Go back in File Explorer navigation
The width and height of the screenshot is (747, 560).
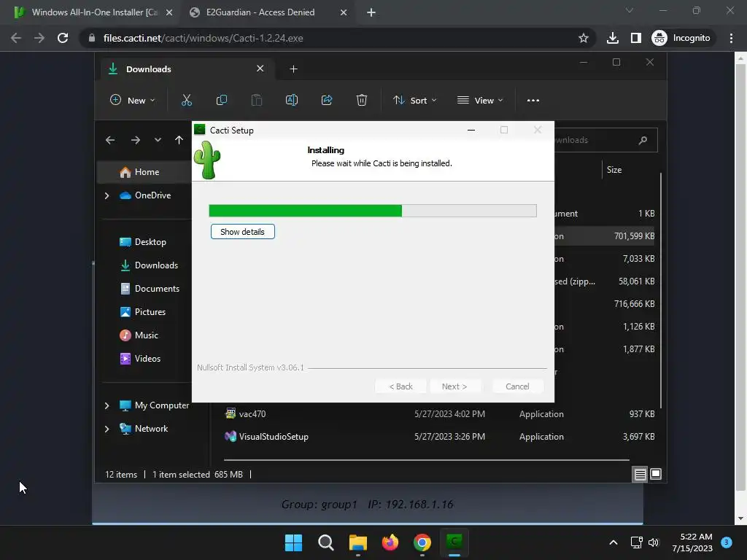pyautogui.click(x=110, y=140)
